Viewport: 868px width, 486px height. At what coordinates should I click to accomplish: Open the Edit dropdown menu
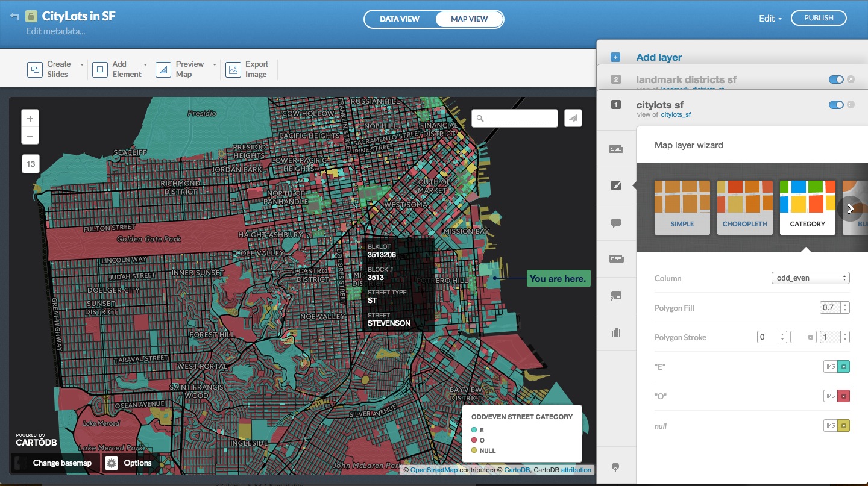click(770, 19)
